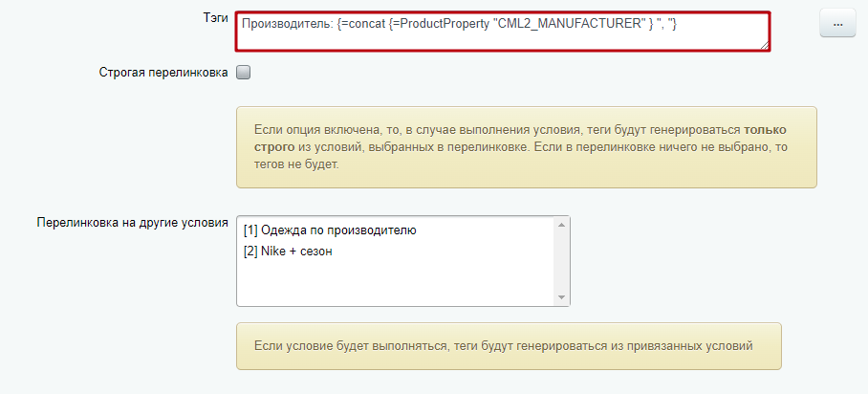Click the 'Тэги' field label
The width and height of the screenshot is (868, 394).
215,18
